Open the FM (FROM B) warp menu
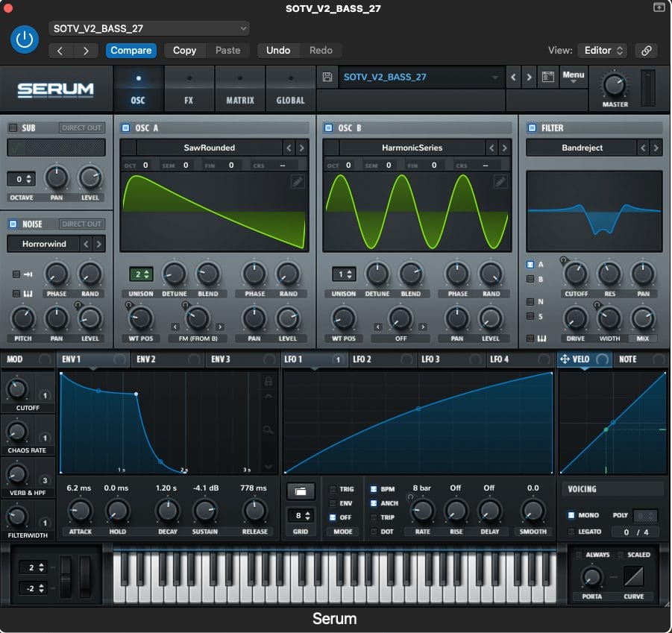Image resolution: width=672 pixels, height=633 pixels. [x=198, y=338]
